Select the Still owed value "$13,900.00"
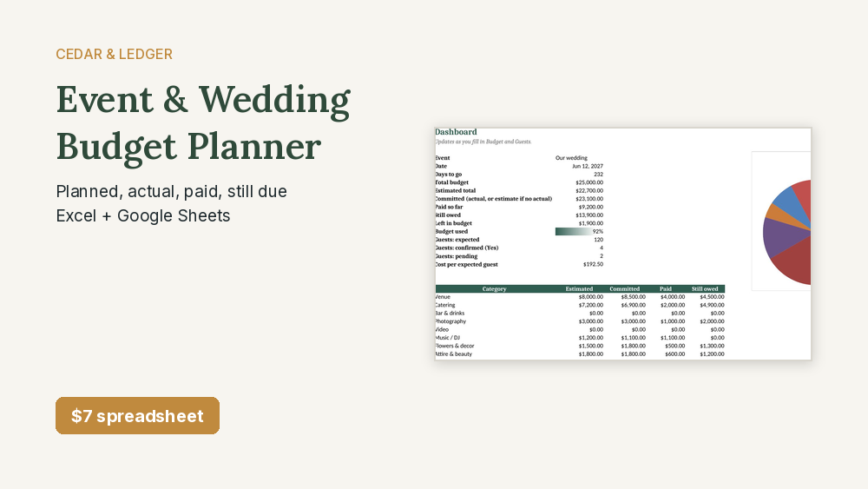This screenshot has width=868, height=489. pos(589,215)
